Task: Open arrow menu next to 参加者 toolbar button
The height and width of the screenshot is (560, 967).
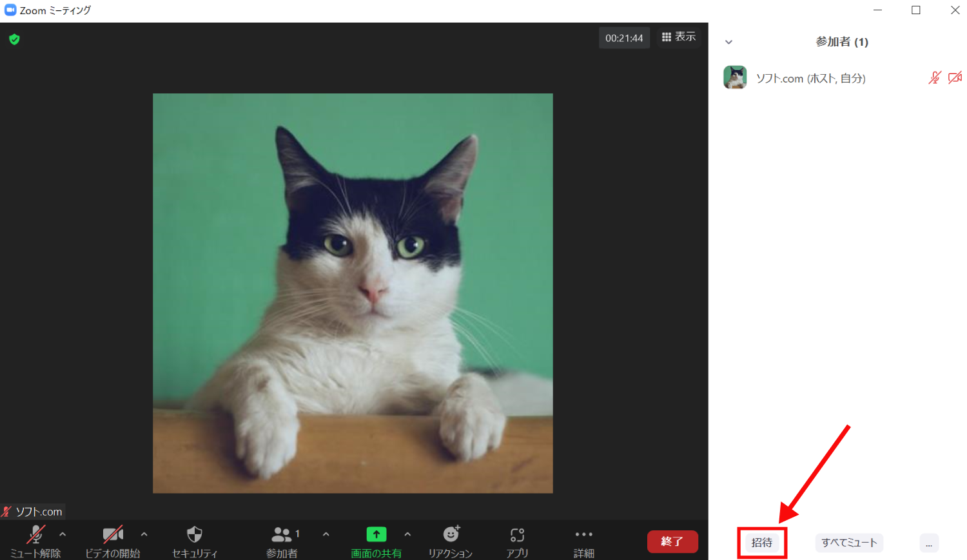Action: (326, 534)
